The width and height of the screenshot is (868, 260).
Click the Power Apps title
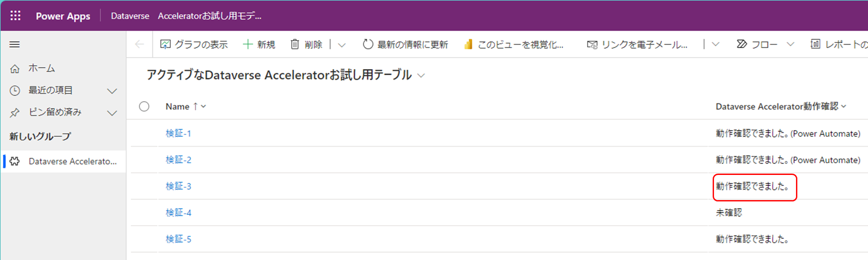click(x=63, y=16)
